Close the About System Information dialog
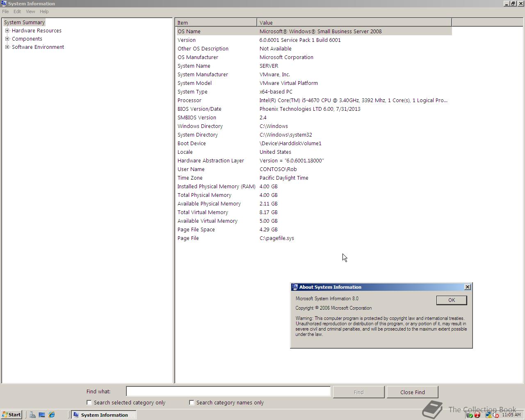The image size is (525, 420). pos(467,287)
